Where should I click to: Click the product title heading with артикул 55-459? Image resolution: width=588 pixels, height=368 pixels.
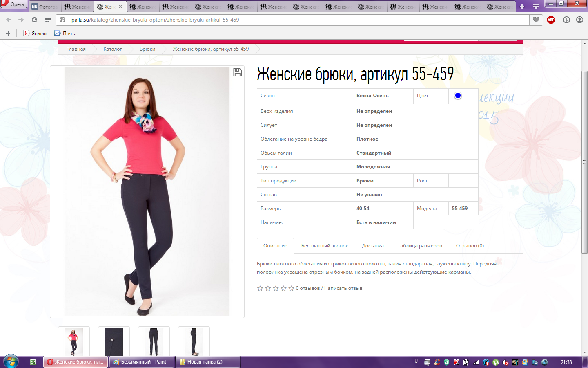tap(355, 74)
